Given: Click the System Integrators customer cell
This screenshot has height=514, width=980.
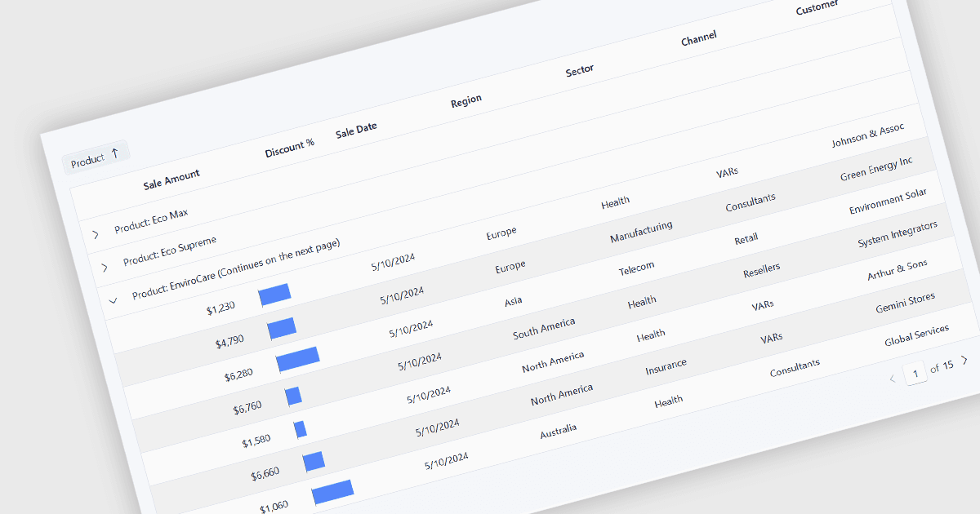Looking at the screenshot, I should click(898, 235).
